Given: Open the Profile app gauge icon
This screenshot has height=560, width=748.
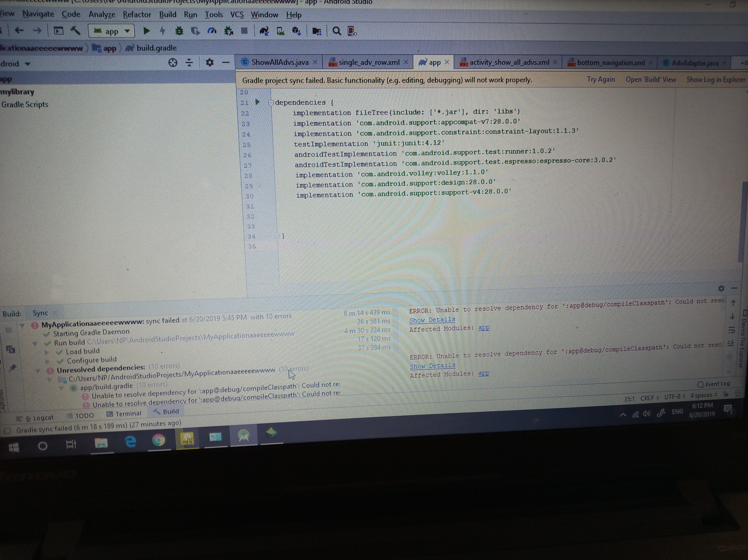Looking at the screenshot, I should [x=212, y=31].
